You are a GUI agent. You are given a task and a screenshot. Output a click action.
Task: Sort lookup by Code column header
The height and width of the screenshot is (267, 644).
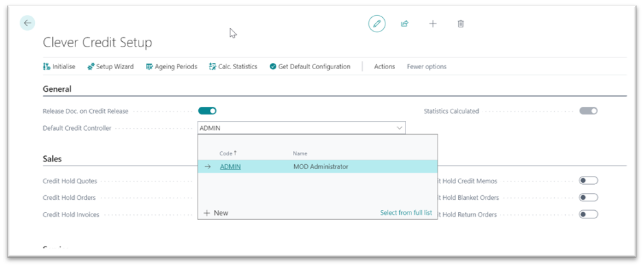pyautogui.click(x=228, y=153)
